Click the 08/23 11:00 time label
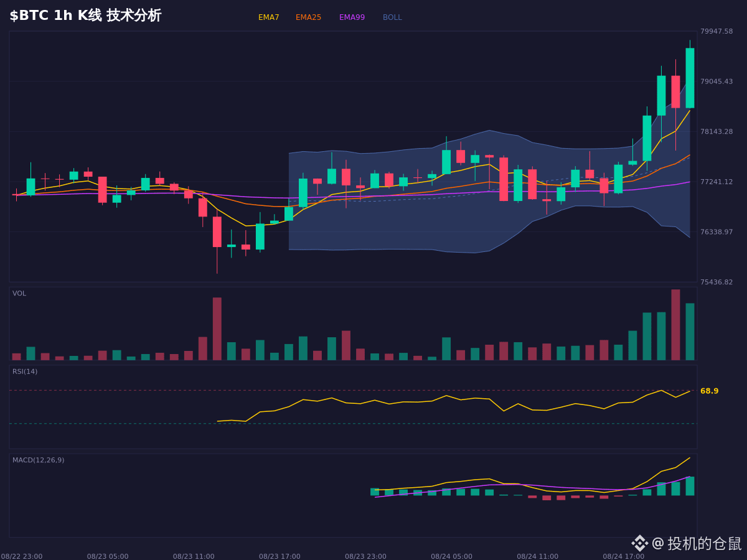 [x=194, y=556]
